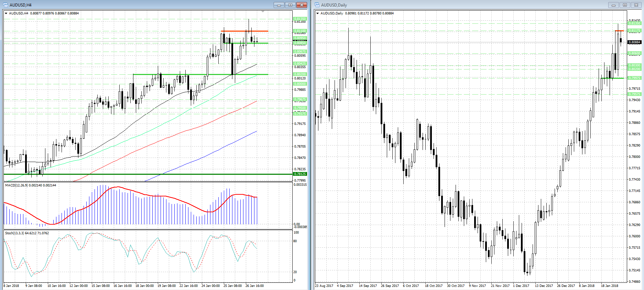Image resolution: width=644 pixels, height=290 pixels.
Task: Select the AUDUSD,Daily title bar
Action: pos(447,5)
